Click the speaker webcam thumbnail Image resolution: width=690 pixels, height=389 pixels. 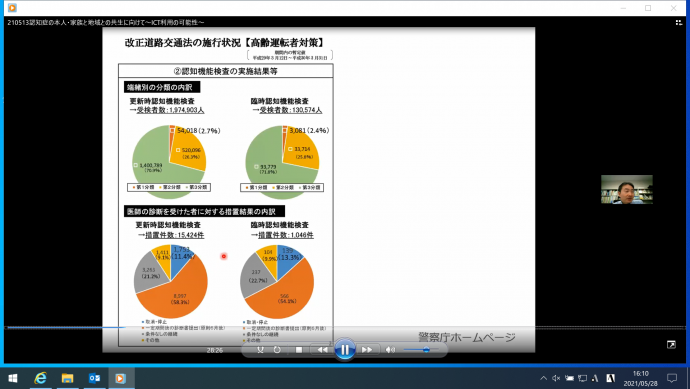tap(627, 189)
